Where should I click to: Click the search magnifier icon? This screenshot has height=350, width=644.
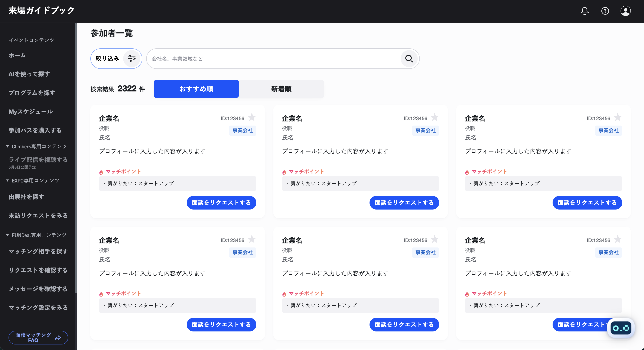(x=409, y=58)
